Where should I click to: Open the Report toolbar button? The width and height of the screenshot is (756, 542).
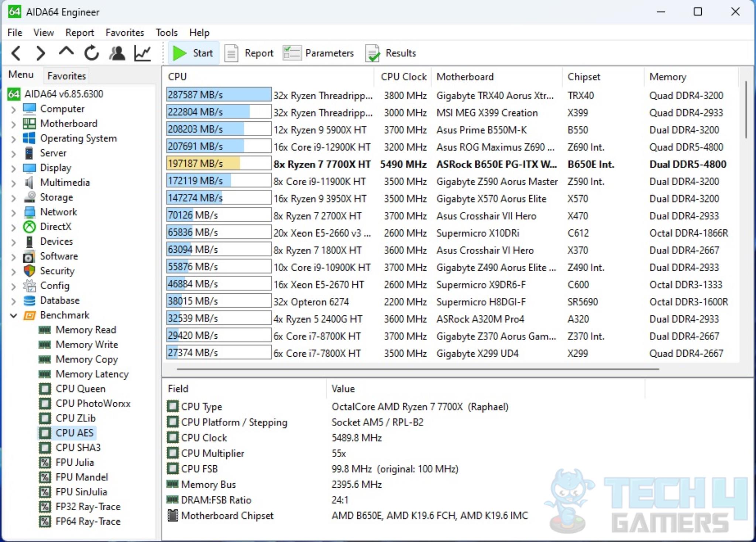(x=250, y=53)
